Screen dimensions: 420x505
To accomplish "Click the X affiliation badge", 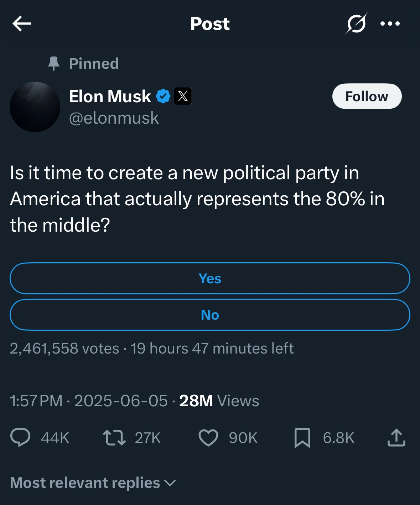I will (183, 96).
